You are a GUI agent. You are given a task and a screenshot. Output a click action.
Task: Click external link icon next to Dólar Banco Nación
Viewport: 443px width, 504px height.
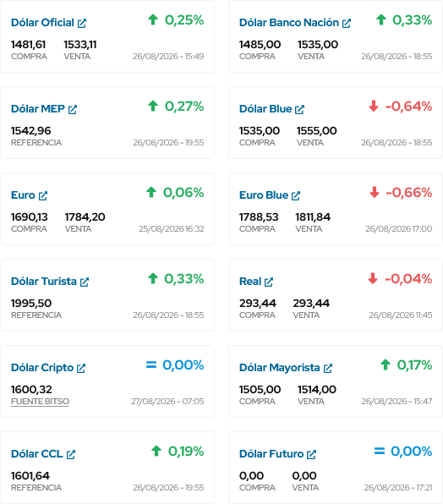[347, 23]
